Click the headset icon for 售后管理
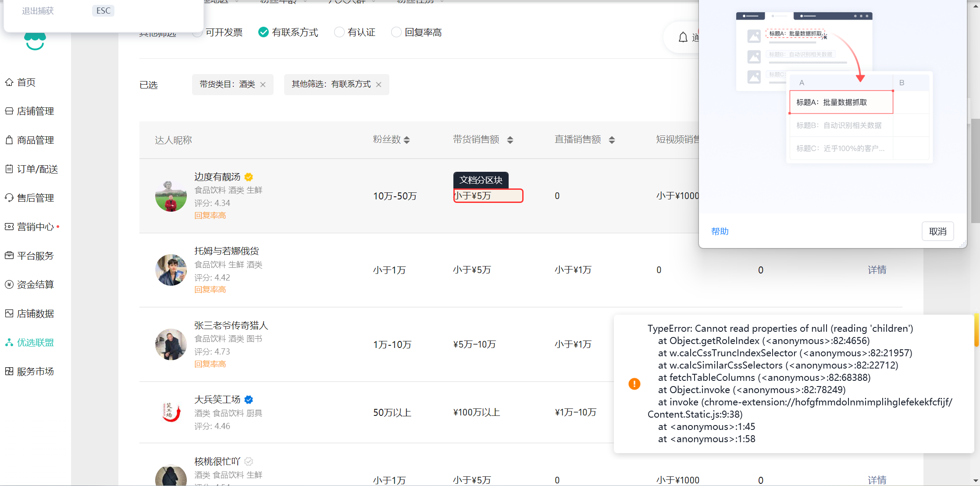The image size is (980, 486). pyautogui.click(x=9, y=198)
